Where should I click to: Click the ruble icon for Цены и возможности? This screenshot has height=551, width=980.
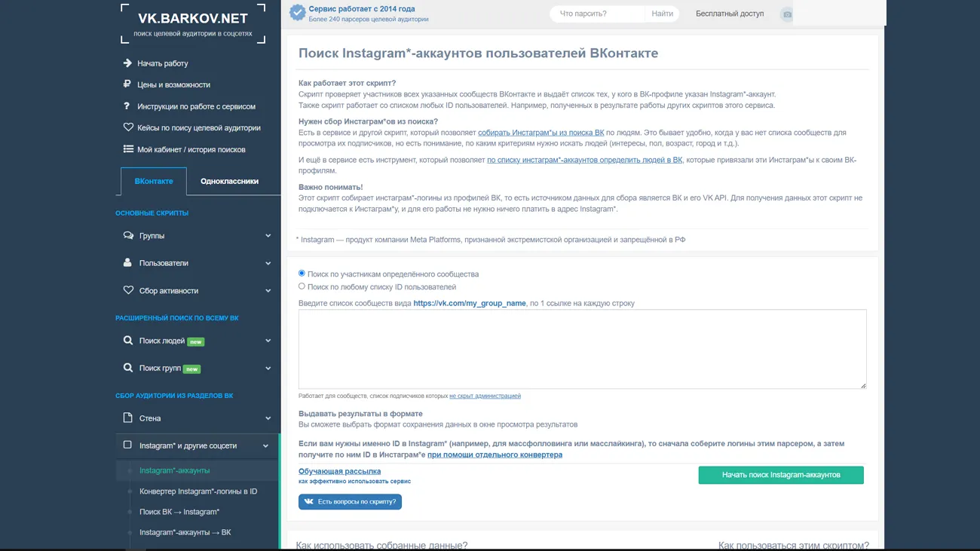point(127,84)
